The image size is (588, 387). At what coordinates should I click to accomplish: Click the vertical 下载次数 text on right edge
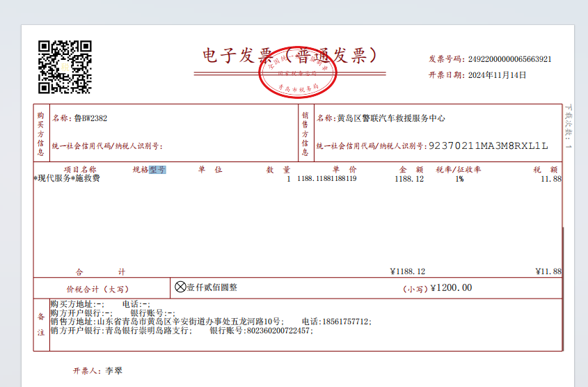point(569,125)
